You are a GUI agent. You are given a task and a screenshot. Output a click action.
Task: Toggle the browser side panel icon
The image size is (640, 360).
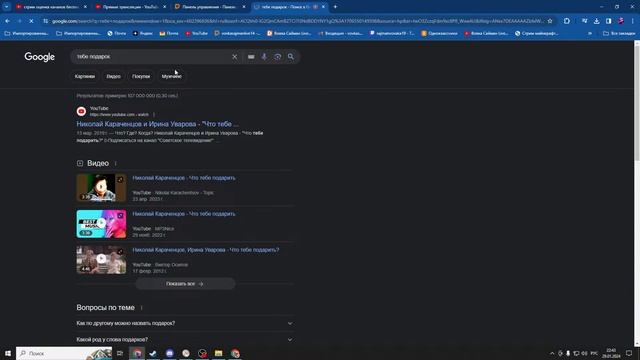click(x=609, y=21)
